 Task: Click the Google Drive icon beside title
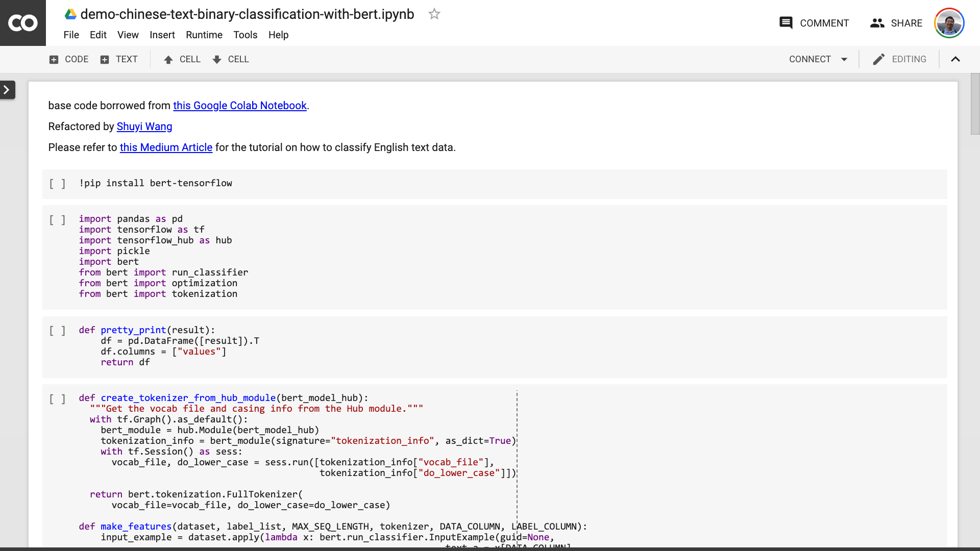click(70, 14)
